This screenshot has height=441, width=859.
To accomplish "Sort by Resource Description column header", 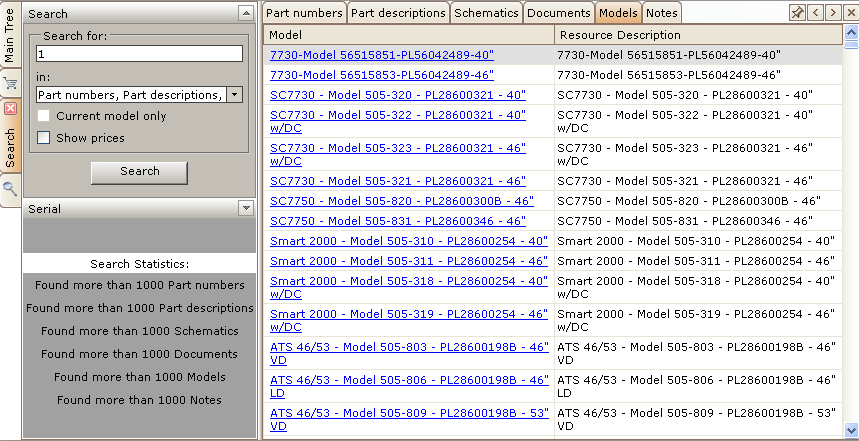I will tap(698, 35).
